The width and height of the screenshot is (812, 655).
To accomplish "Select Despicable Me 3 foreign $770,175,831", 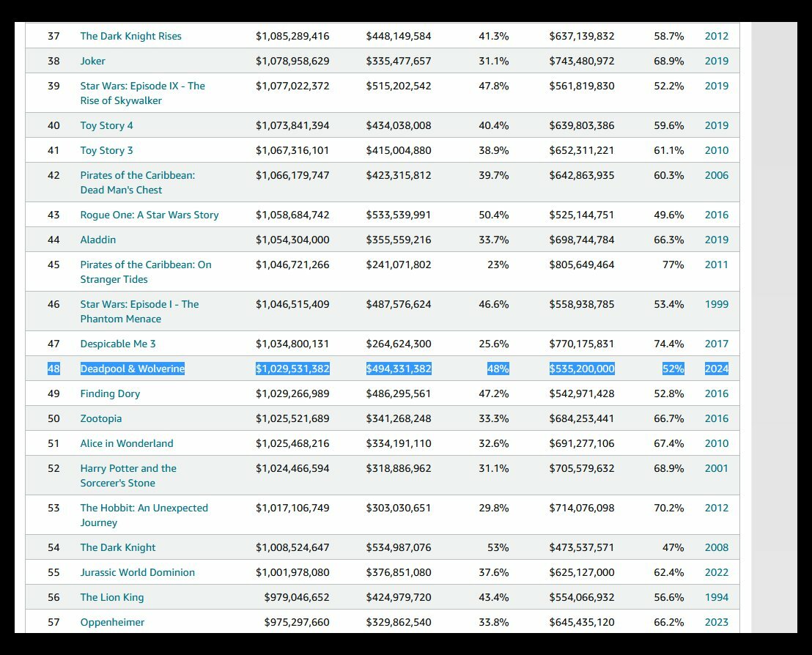I will pyautogui.click(x=582, y=344).
